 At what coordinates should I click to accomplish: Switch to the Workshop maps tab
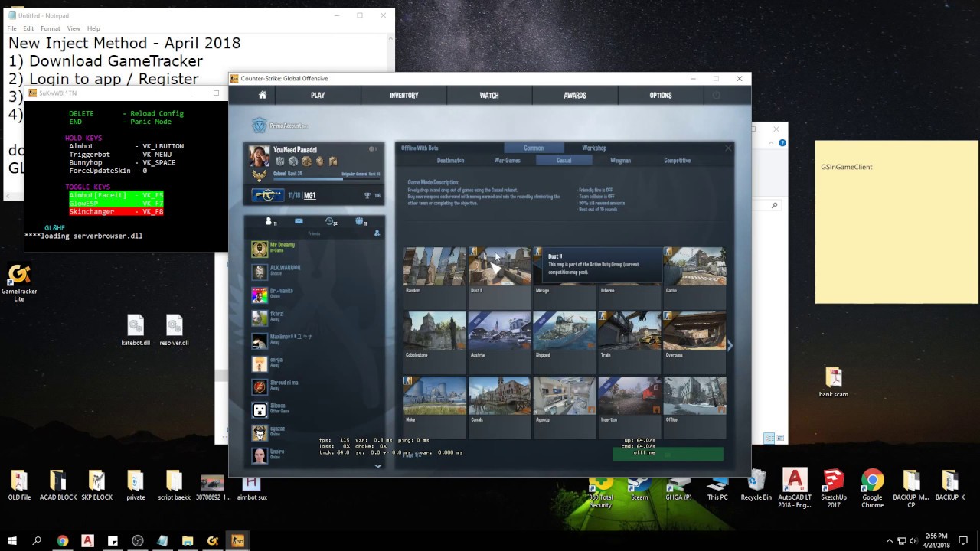594,148
